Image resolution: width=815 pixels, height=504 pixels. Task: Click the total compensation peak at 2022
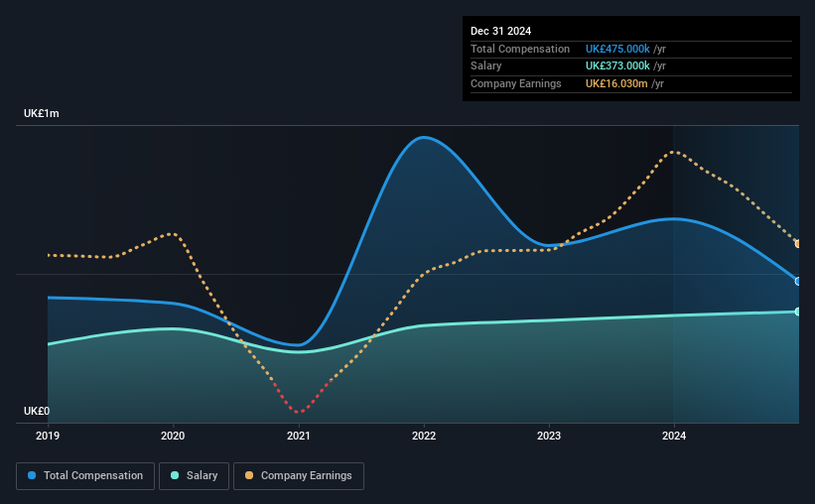pos(424,138)
